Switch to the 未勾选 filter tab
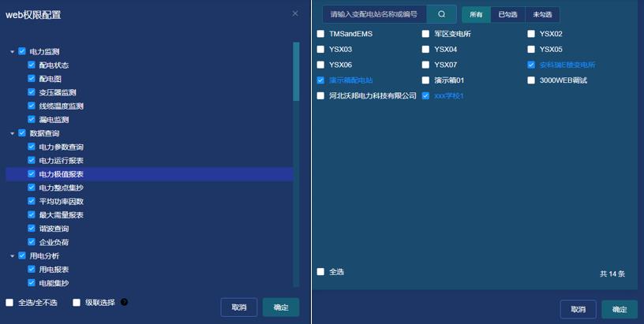 coord(542,14)
